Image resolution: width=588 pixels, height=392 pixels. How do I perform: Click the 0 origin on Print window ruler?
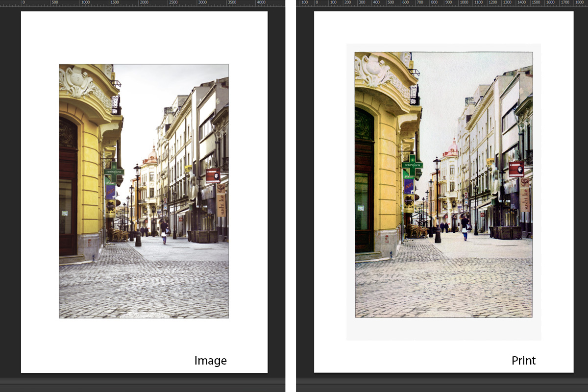pyautogui.click(x=317, y=3)
